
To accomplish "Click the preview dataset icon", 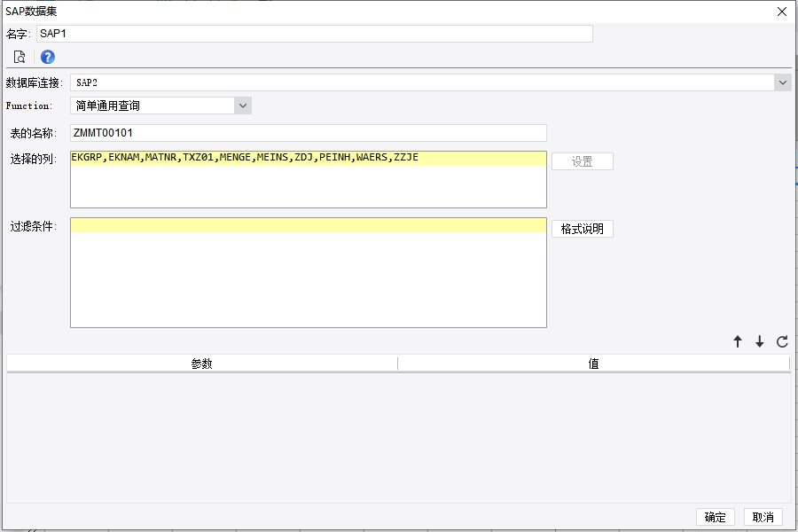I will pos(20,57).
